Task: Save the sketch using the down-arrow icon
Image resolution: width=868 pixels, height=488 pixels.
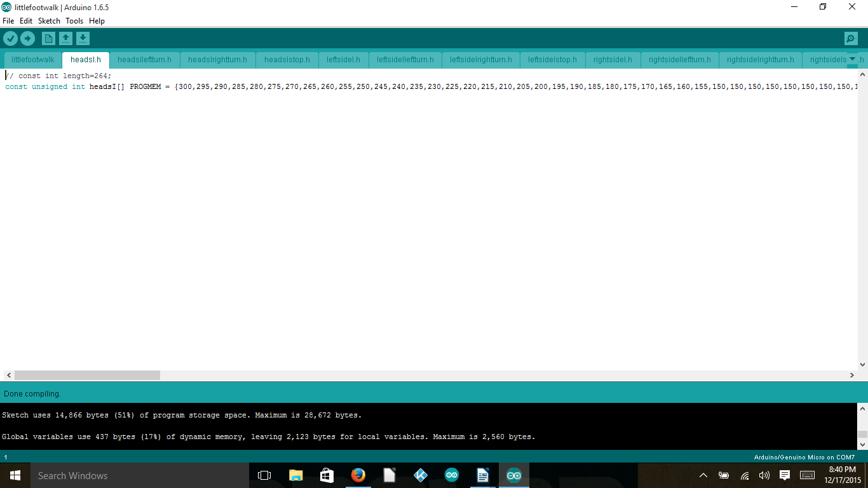Action: point(83,39)
